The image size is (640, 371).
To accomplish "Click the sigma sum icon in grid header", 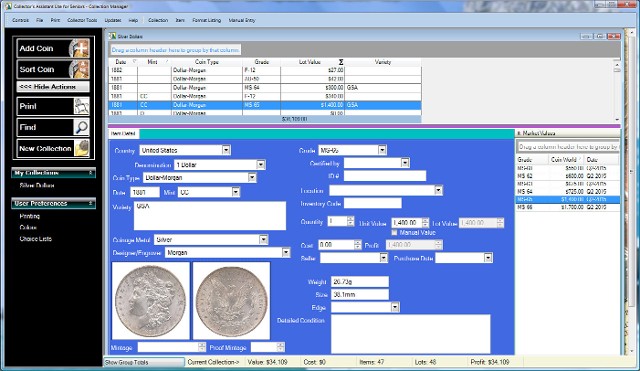I will (341, 62).
